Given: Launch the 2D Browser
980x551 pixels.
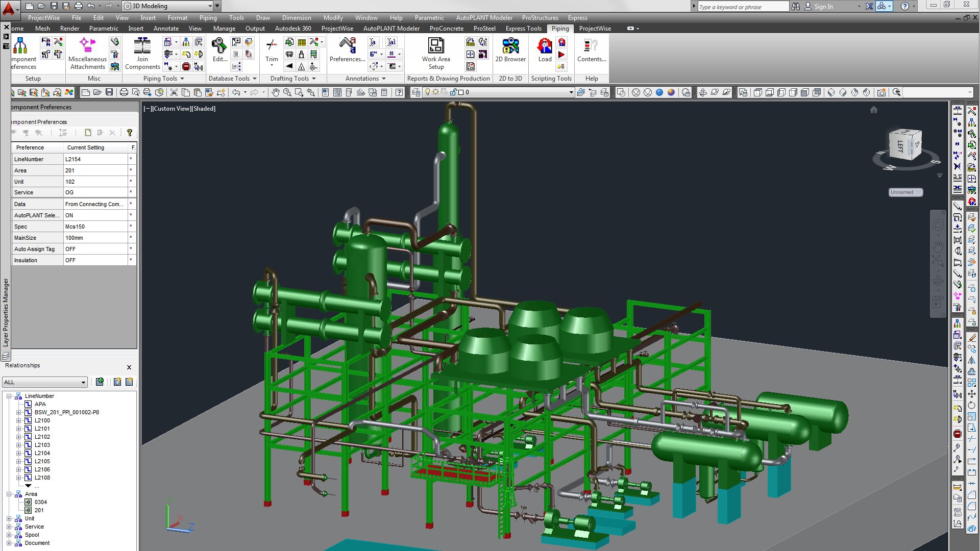Looking at the screenshot, I should pos(510,50).
